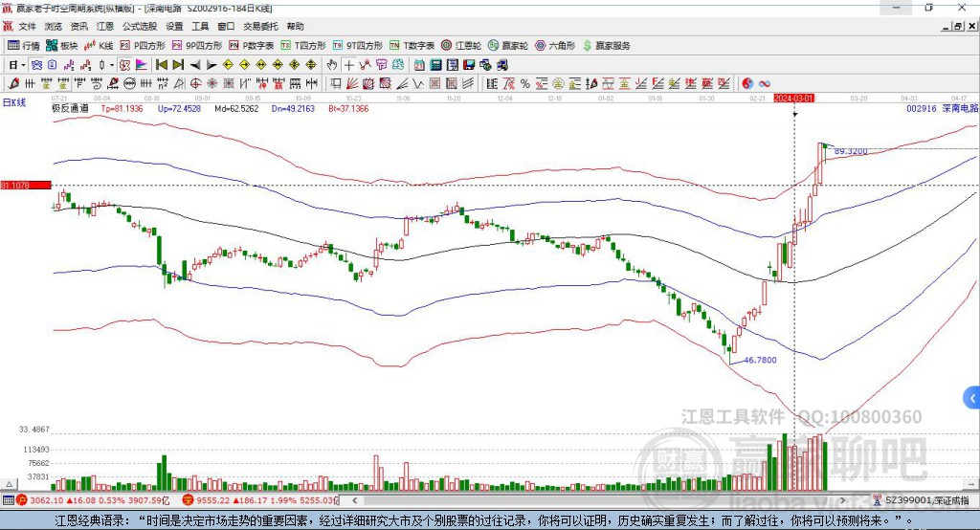
Task: Click the percent retracement tool
Action: [525, 84]
